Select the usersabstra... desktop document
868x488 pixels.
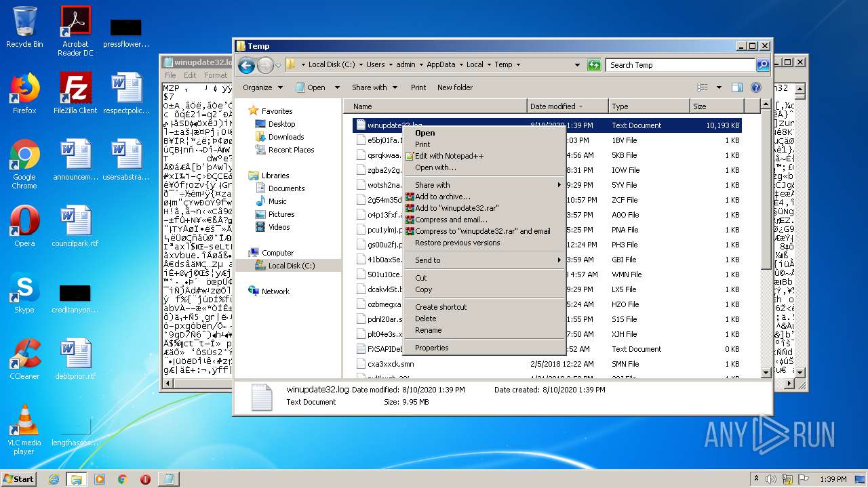pyautogui.click(x=126, y=160)
